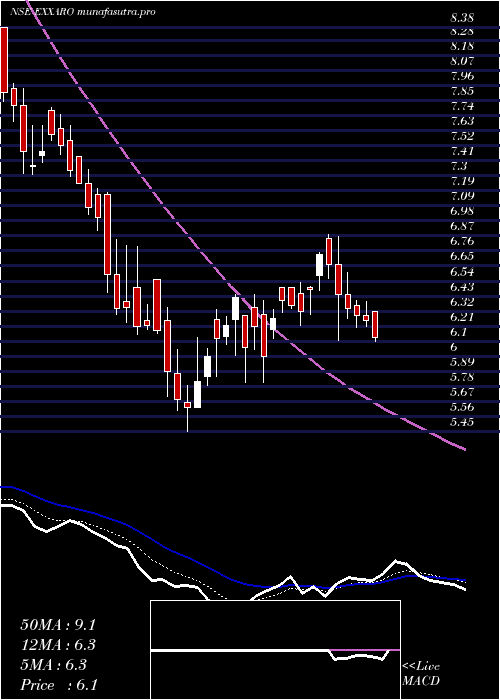Image resolution: width=500 pixels, height=700 pixels.
Task: Click the 5.89 price axis label
Action: point(462,362)
